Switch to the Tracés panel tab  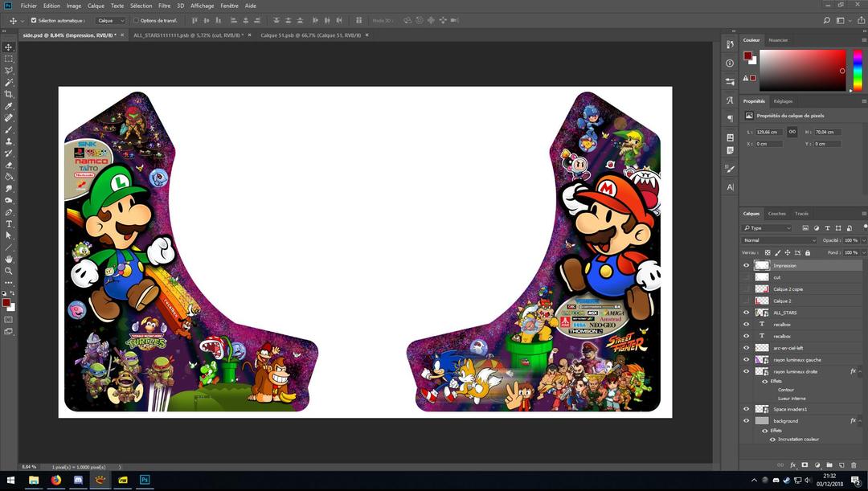[x=801, y=214]
